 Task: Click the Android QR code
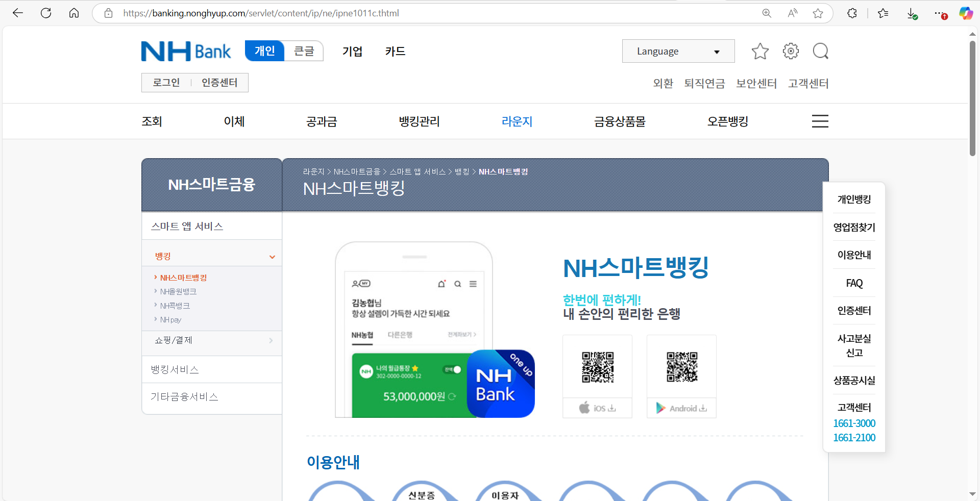[x=682, y=367]
